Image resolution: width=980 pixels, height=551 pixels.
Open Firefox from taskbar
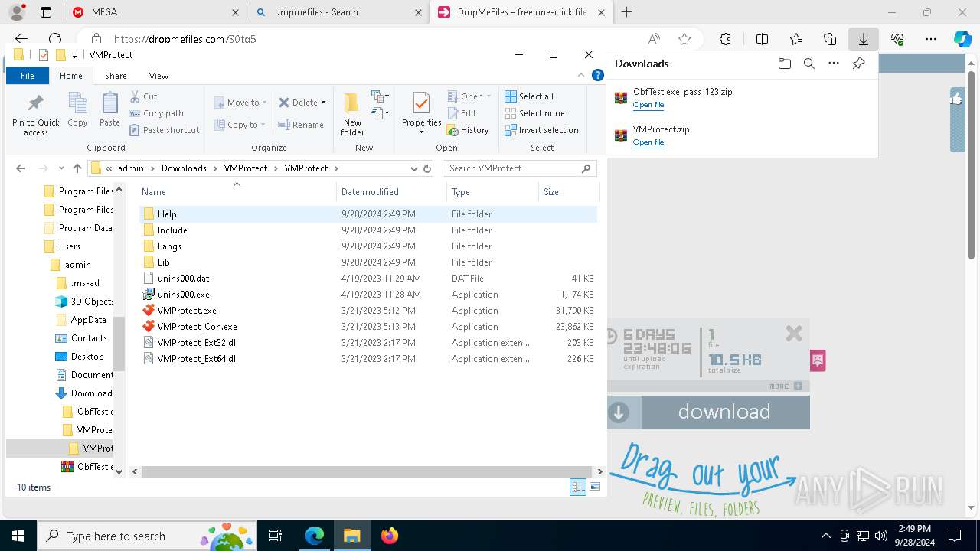click(389, 536)
